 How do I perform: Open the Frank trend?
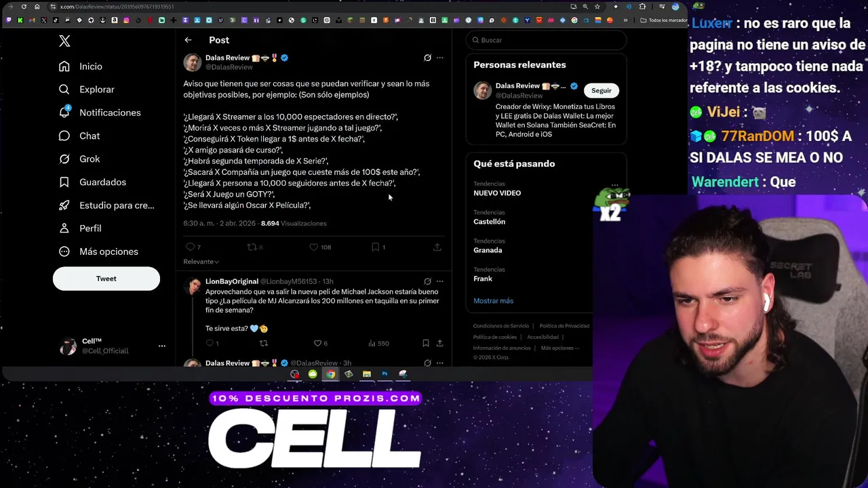pos(483,279)
